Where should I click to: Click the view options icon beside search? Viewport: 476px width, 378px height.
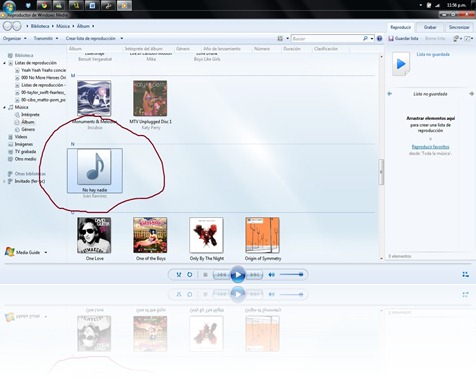click(280, 38)
